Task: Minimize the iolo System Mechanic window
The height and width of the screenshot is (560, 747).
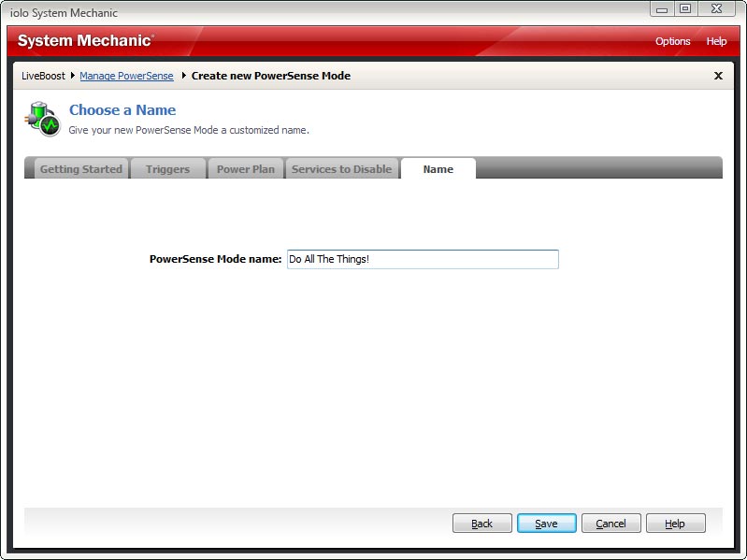Action: (661, 9)
